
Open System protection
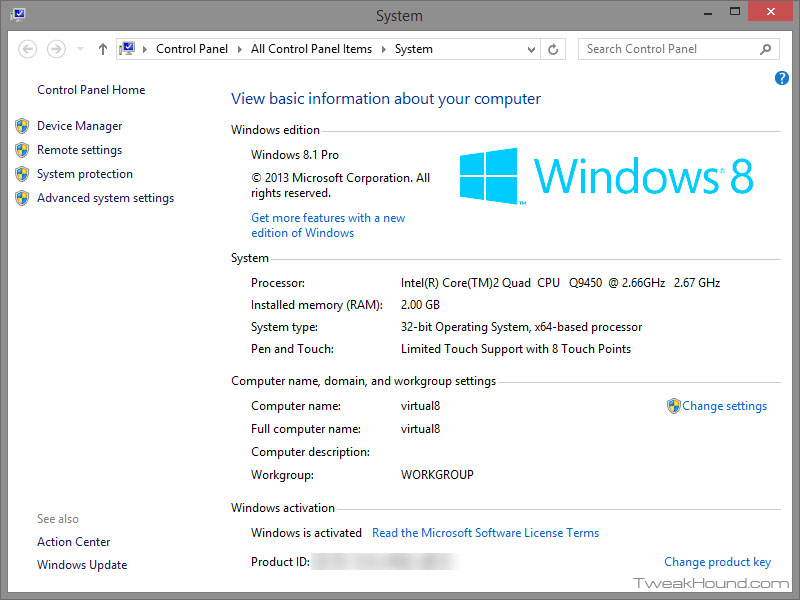[85, 174]
